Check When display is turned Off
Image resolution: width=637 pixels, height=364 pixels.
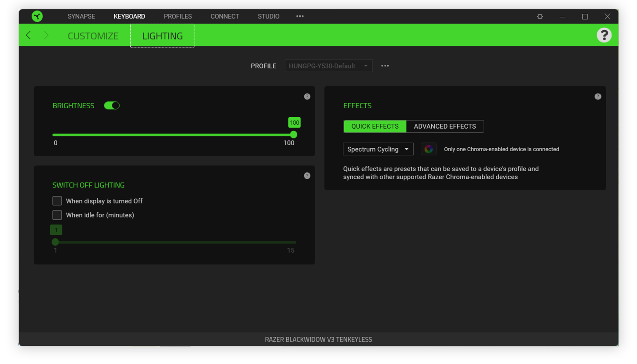pos(57,201)
